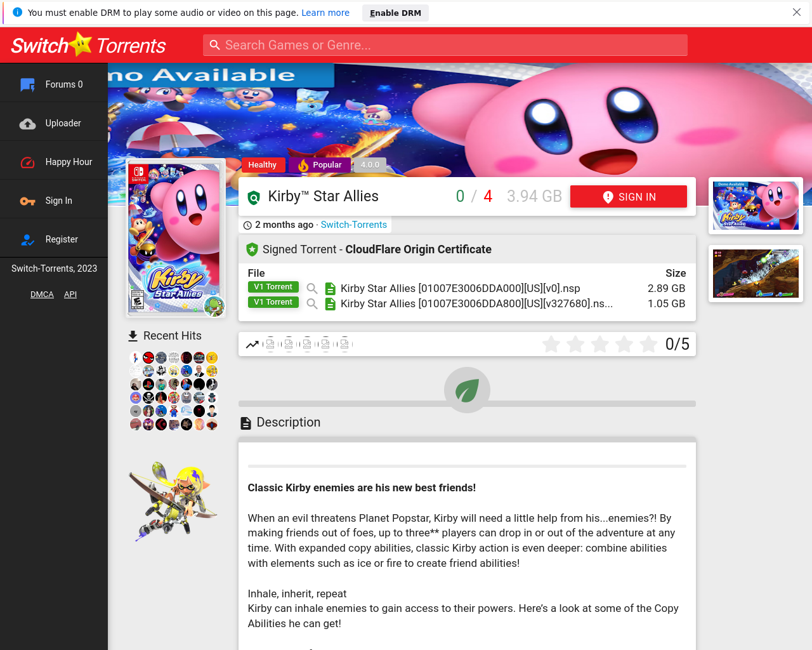812x650 pixels.
Task: Click the Sign In key icon
Action: click(x=27, y=201)
